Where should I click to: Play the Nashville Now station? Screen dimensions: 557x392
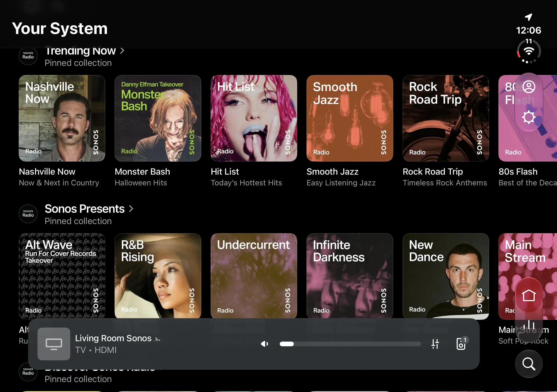click(62, 118)
